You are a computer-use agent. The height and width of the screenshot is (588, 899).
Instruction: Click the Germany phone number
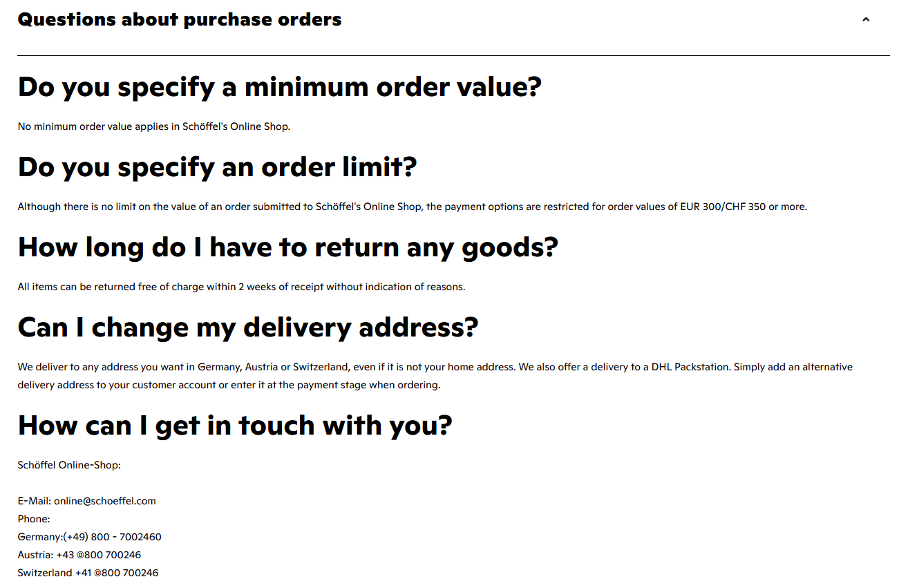pyautogui.click(x=112, y=537)
